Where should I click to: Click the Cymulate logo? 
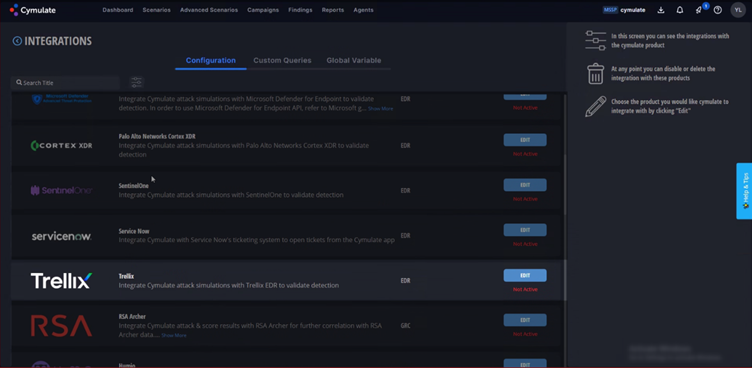tap(33, 10)
